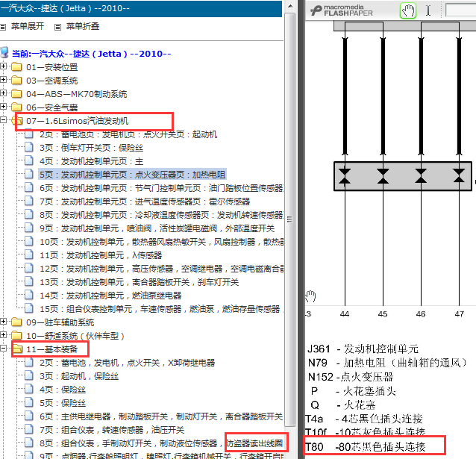476x459 pixels.
Task: Open 5页:发动机控制单元页:点火变压器页:加热电阻
Action: tap(132, 175)
